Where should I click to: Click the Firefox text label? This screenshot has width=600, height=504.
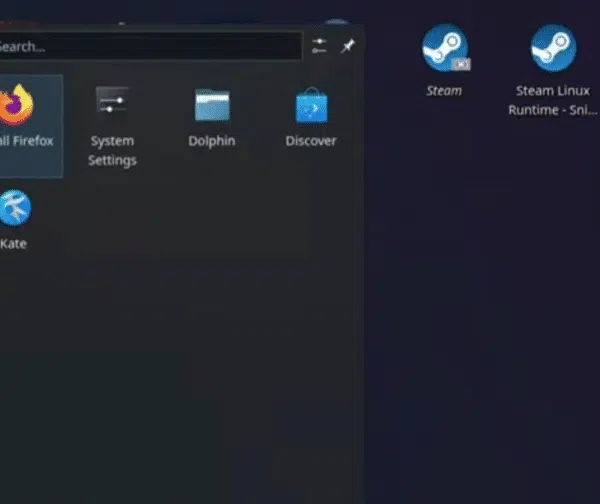[x=26, y=141]
